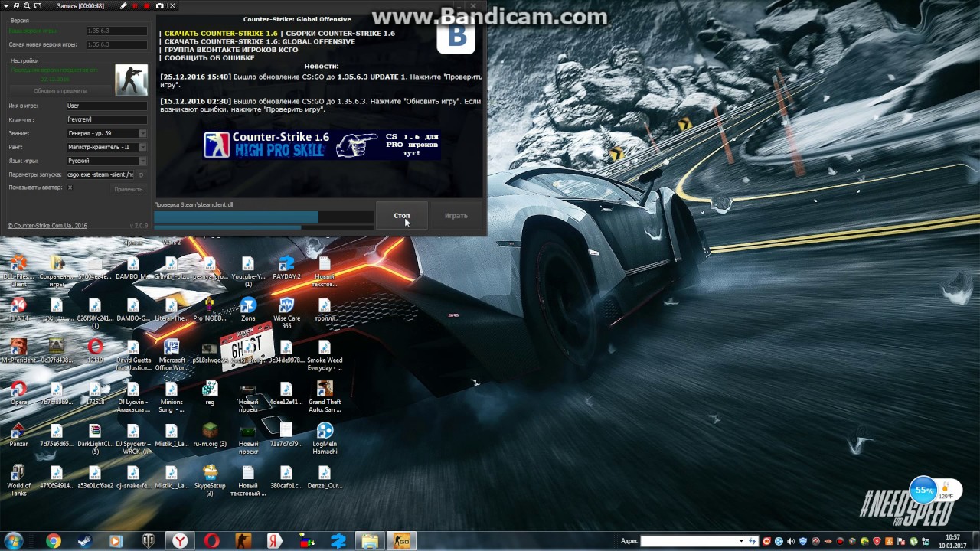980x551 pixels.
Task: Open Opera from the taskbar
Action: [x=211, y=541]
